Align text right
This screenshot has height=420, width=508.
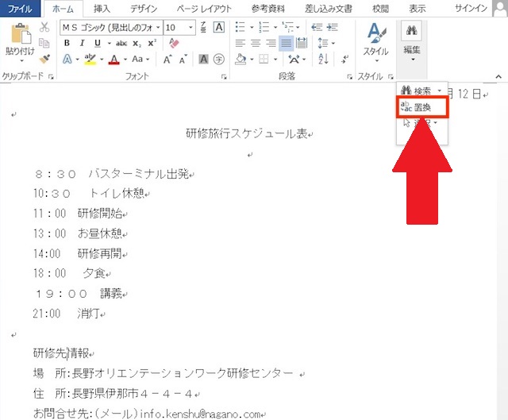[x=271, y=43]
